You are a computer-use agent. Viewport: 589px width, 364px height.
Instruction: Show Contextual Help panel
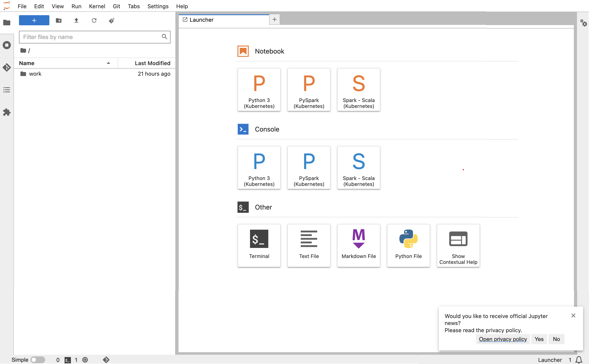pyautogui.click(x=458, y=246)
